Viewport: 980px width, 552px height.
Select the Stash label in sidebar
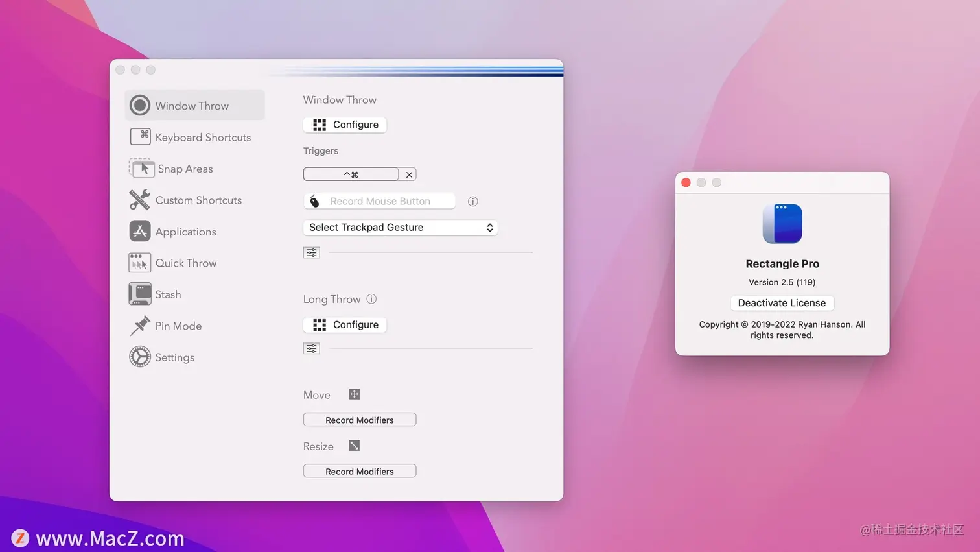click(168, 294)
